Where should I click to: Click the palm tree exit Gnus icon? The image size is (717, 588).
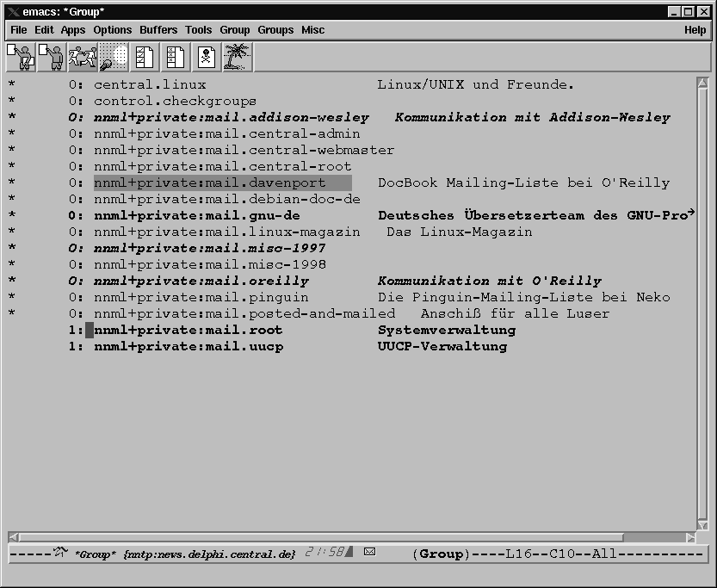pyautogui.click(x=238, y=57)
